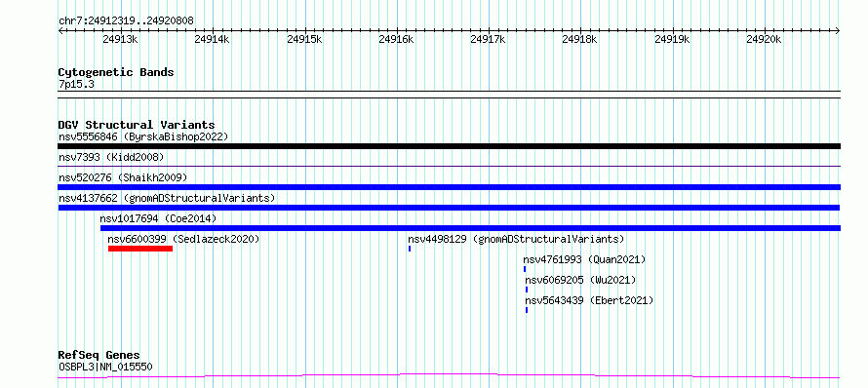868x388 pixels.
Task: Select the small blue nsv6069205 marker
Action: pyautogui.click(x=527, y=290)
